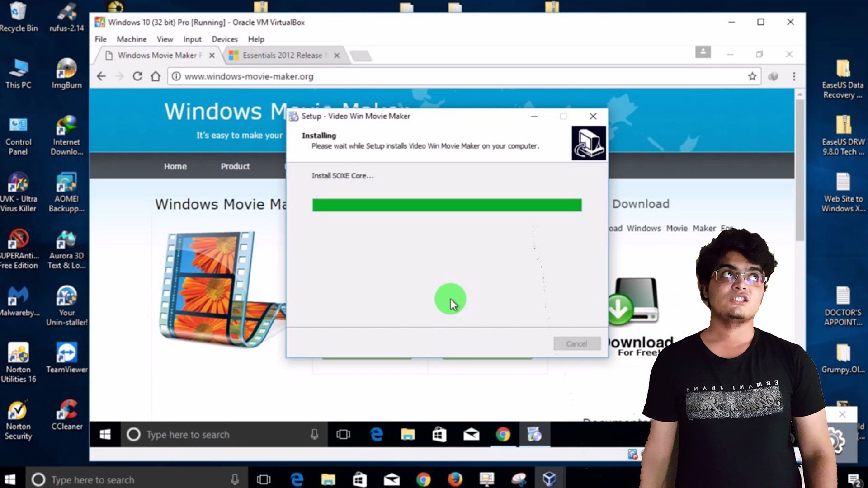Close the Essentials 2012 Release tab
868x488 pixels.
pyautogui.click(x=337, y=55)
